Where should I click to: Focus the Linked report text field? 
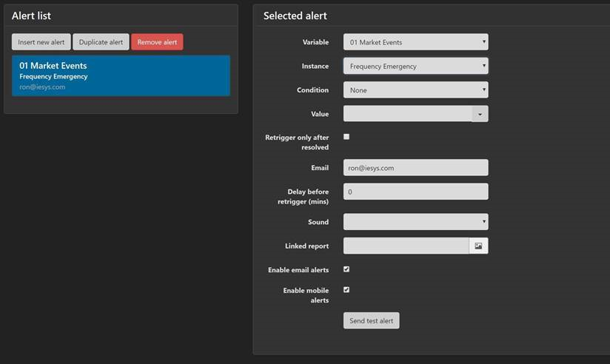point(406,246)
